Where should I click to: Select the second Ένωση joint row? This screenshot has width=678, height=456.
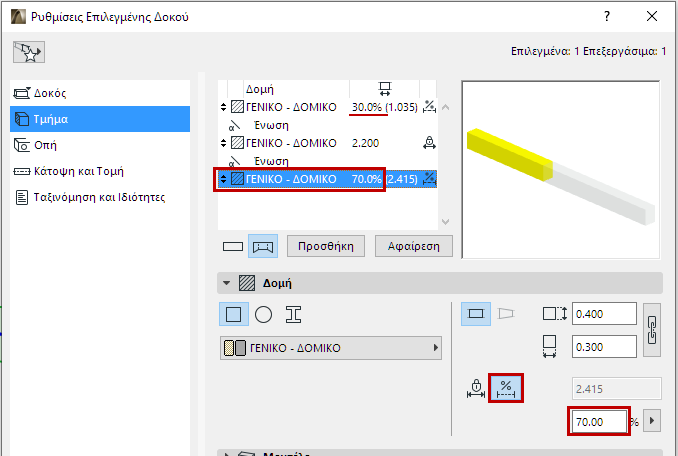coord(328,161)
